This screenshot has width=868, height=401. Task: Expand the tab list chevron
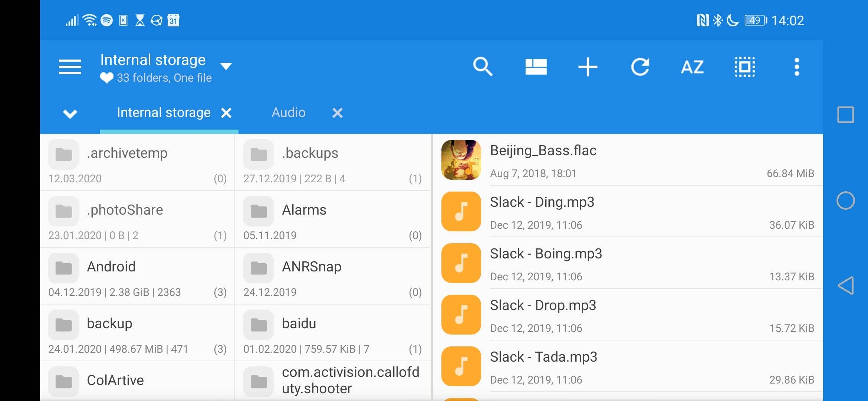point(70,114)
